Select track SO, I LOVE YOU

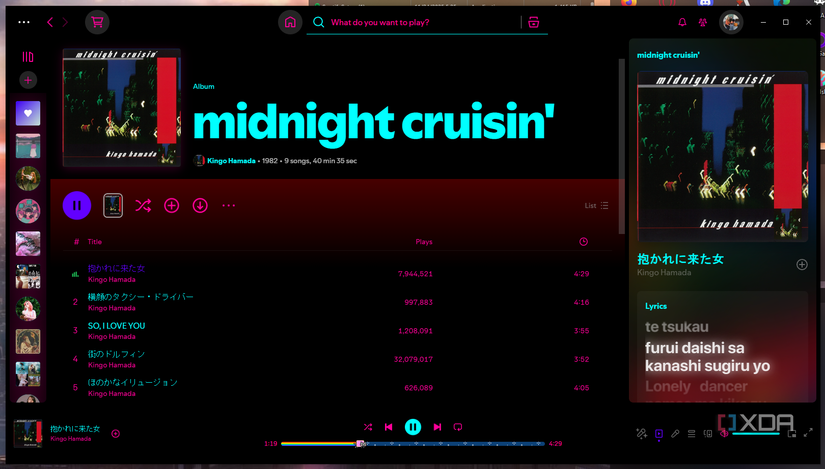(116, 325)
